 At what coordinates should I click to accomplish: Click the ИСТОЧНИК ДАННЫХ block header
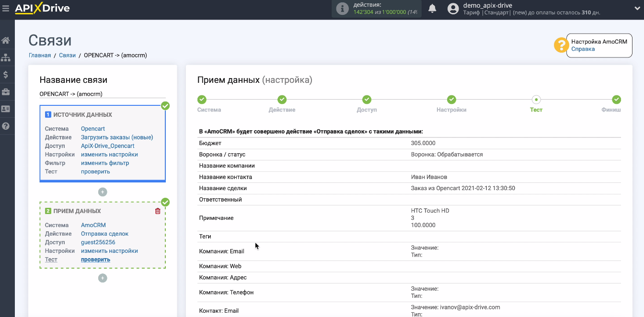[x=82, y=115]
